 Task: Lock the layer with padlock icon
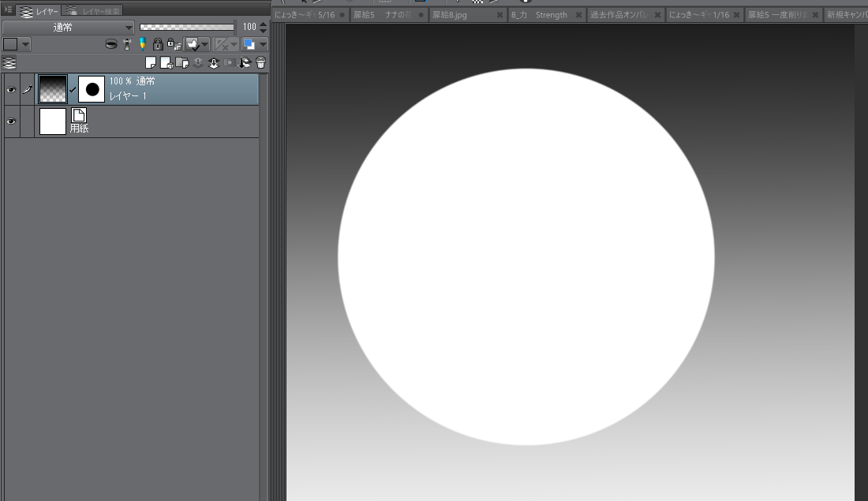[x=157, y=45]
